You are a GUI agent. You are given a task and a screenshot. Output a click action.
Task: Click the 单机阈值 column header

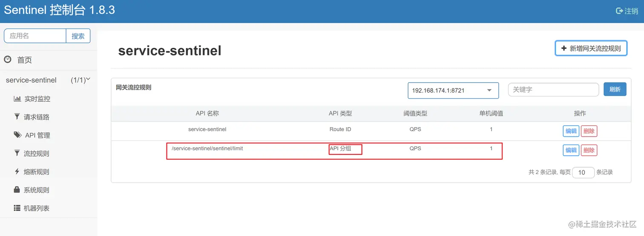click(x=491, y=113)
